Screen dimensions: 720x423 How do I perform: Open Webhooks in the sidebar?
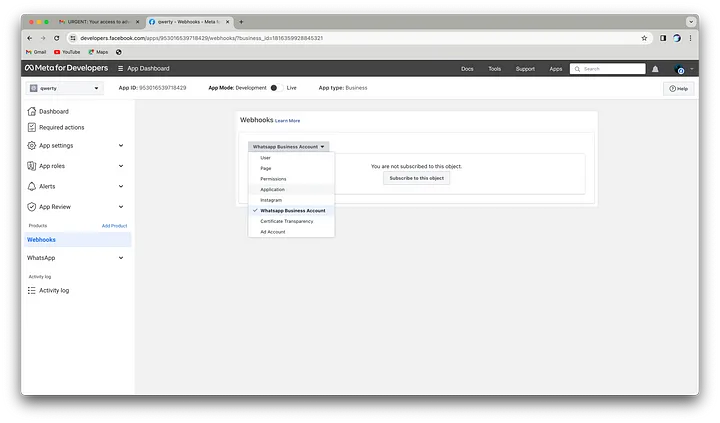click(78, 239)
